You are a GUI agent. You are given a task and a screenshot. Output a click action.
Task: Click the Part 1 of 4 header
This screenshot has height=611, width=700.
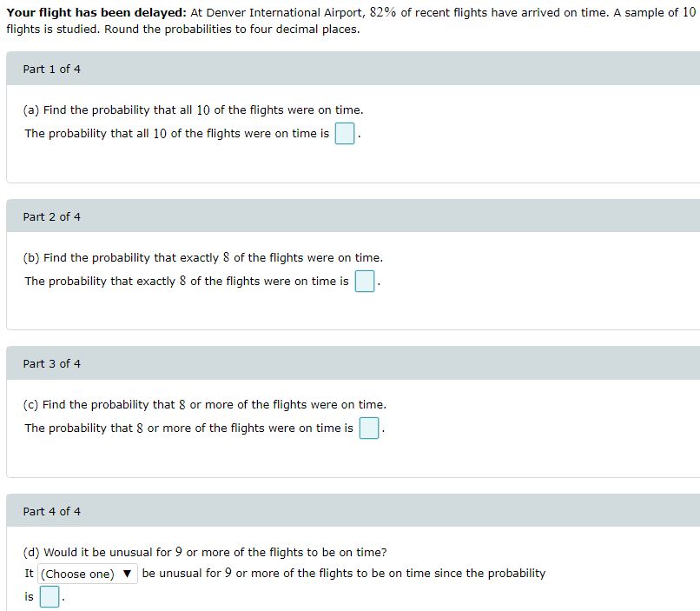(52, 69)
